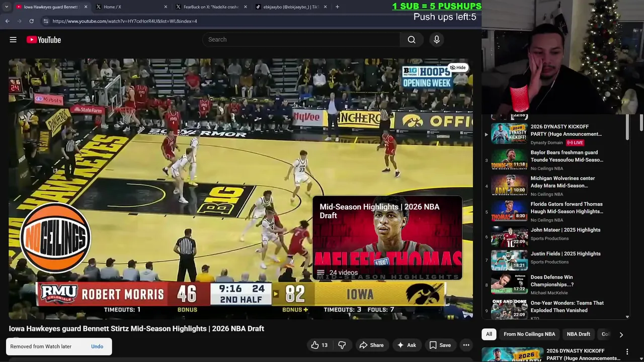
Task: Open more actions three-dot menu under video
Action: point(466,345)
